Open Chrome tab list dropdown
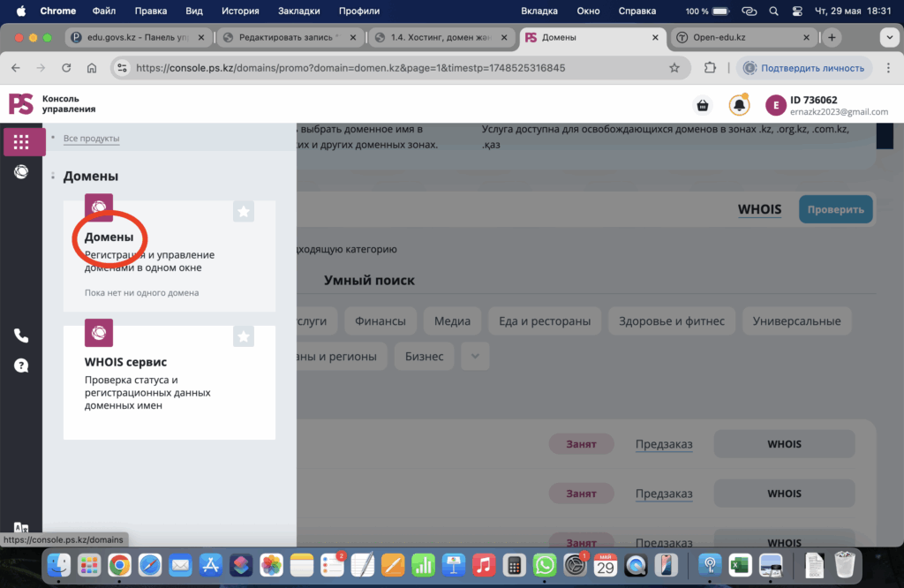The width and height of the screenshot is (904, 588). click(x=887, y=38)
